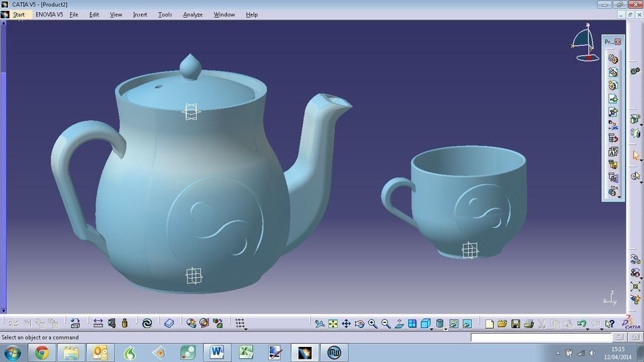Select the Fly Mode airplane icon
Viewport: 644px width, 362px height.
pyautogui.click(x=319, y=324)
